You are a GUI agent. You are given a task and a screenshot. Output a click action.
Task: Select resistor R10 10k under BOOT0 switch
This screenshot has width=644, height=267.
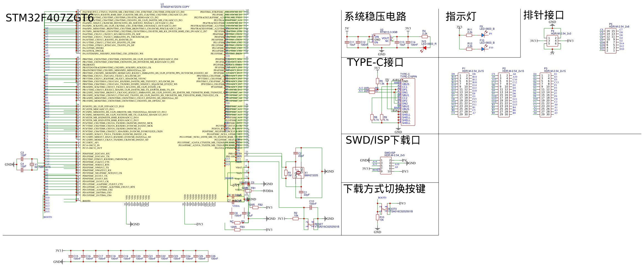pyautogui.click(x=378, y=217)
